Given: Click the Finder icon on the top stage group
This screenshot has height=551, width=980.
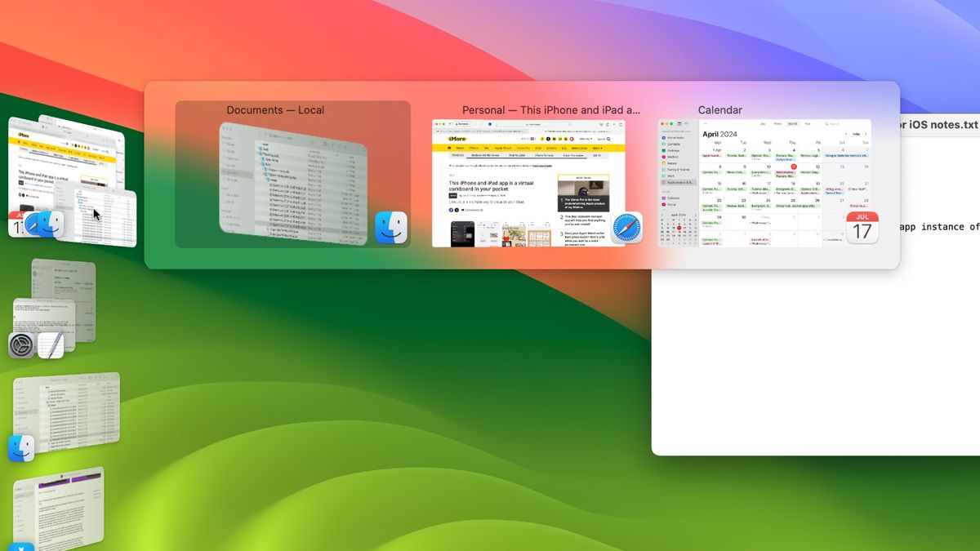Looking at the screenshot, I should tap(50, 224).
